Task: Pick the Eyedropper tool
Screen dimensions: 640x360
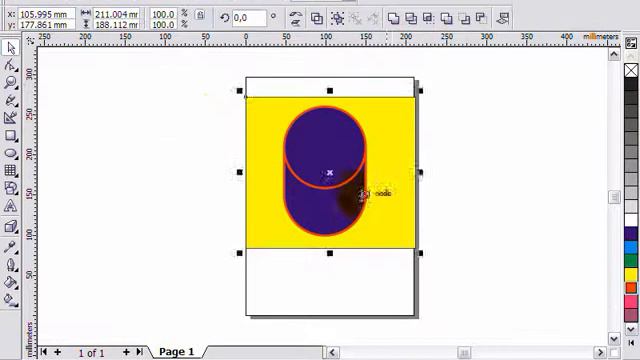Action: click(10, 247)
